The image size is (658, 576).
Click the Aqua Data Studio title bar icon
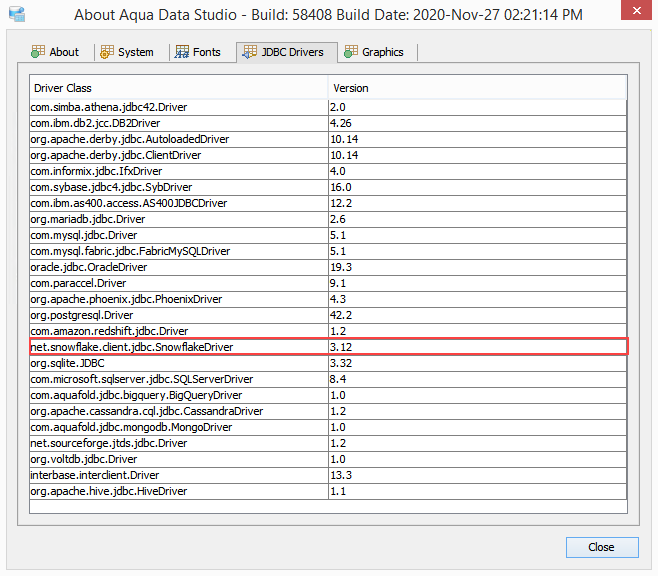[17, 14]
